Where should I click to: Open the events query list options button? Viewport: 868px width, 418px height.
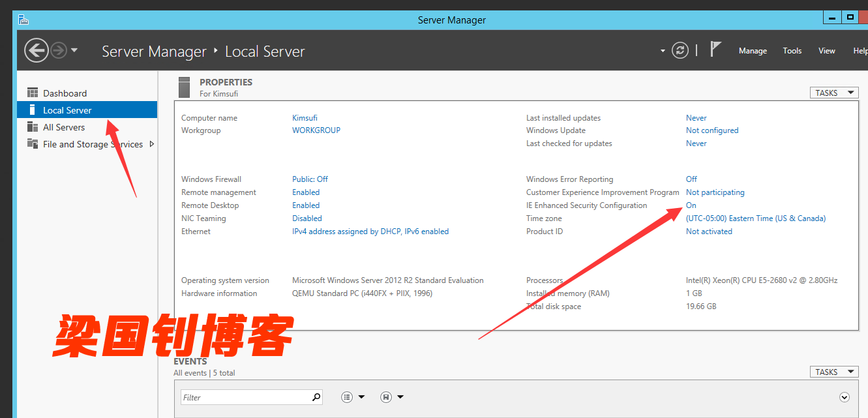point(353,396)
